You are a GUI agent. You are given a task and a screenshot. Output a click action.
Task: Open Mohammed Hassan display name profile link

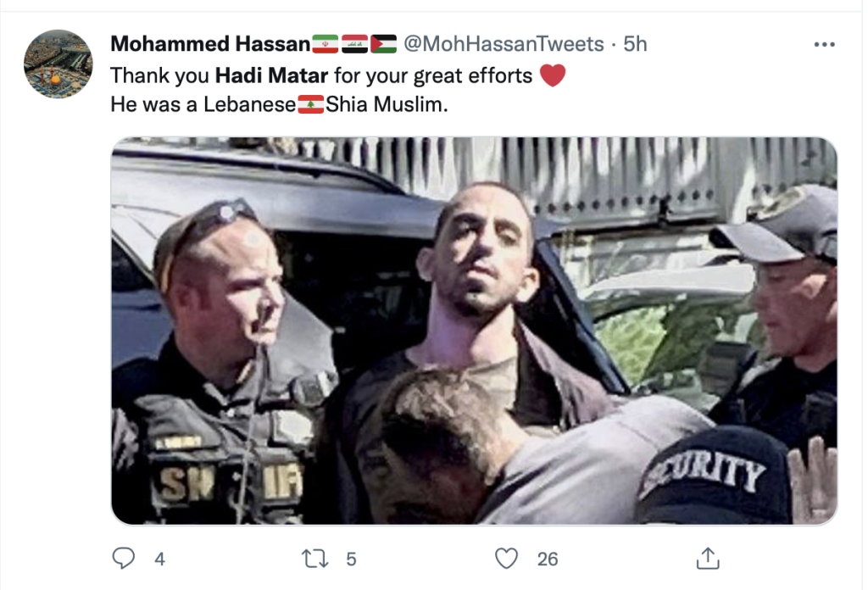point(210,44)
